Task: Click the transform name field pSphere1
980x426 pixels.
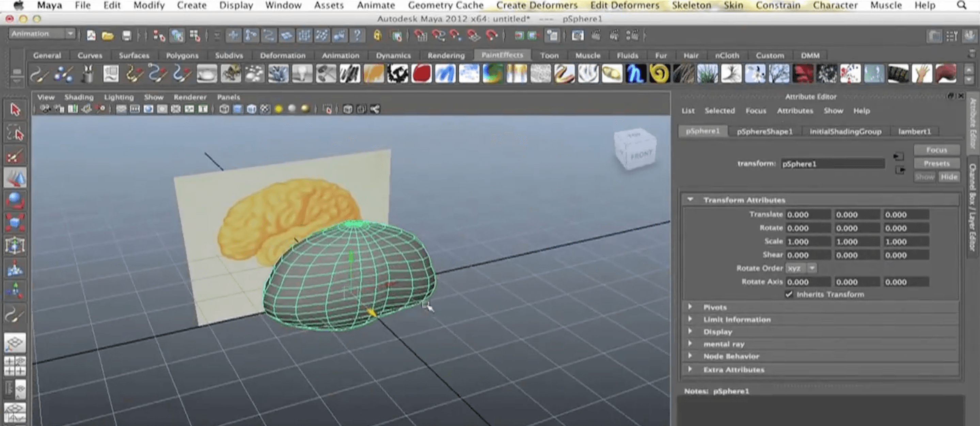Action: [833, 164]
